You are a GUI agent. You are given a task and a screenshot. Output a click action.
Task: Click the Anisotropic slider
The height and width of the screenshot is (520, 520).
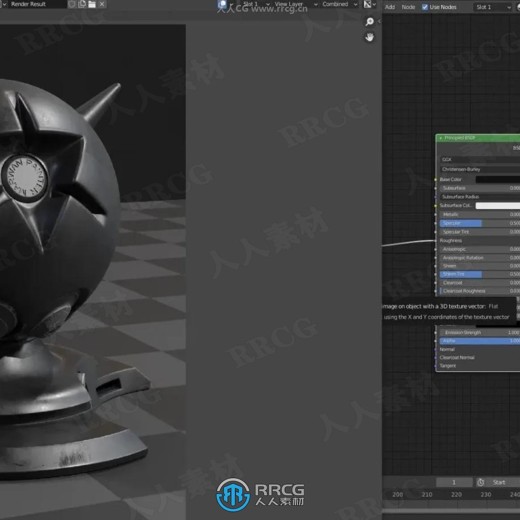point(480,249)
